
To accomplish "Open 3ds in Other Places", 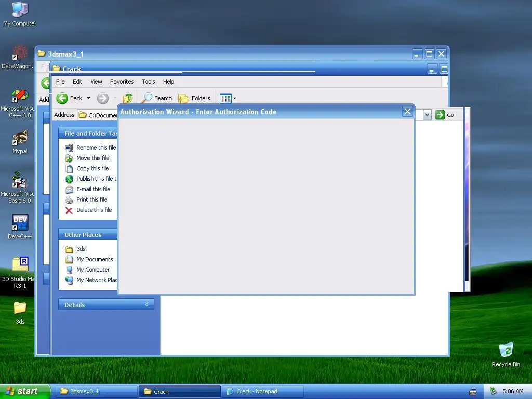I will pyautogui.click(x=75, y=249).
